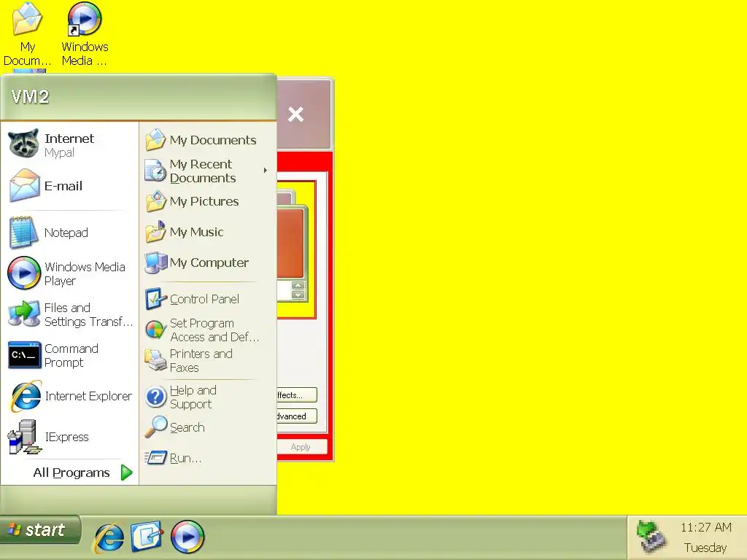Screen dimensions: 747x560
Task: Open Windows Media Player desktop shortcut
Action: (85, 34)
